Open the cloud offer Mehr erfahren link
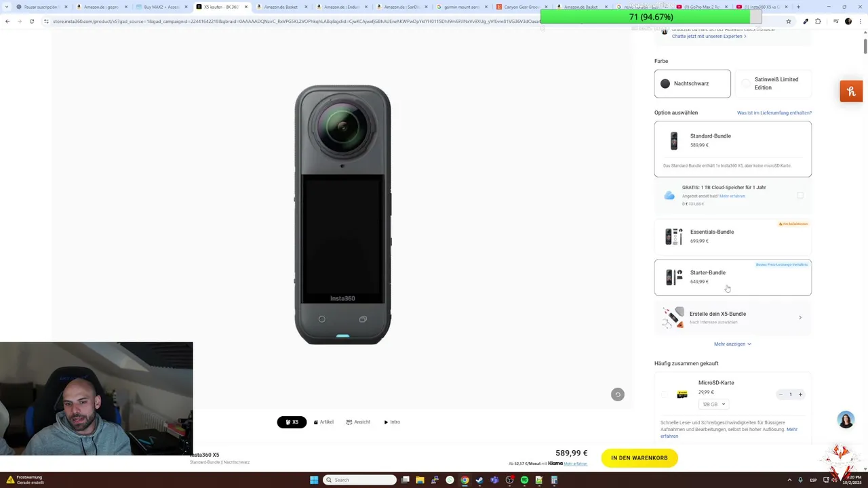The image size is (868, 488). click(732, 196)
